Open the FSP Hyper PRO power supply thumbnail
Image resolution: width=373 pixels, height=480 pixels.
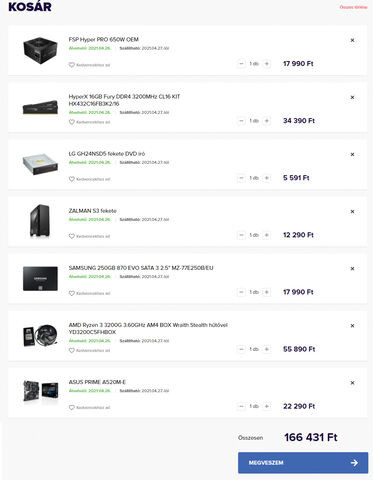point(40,50)
